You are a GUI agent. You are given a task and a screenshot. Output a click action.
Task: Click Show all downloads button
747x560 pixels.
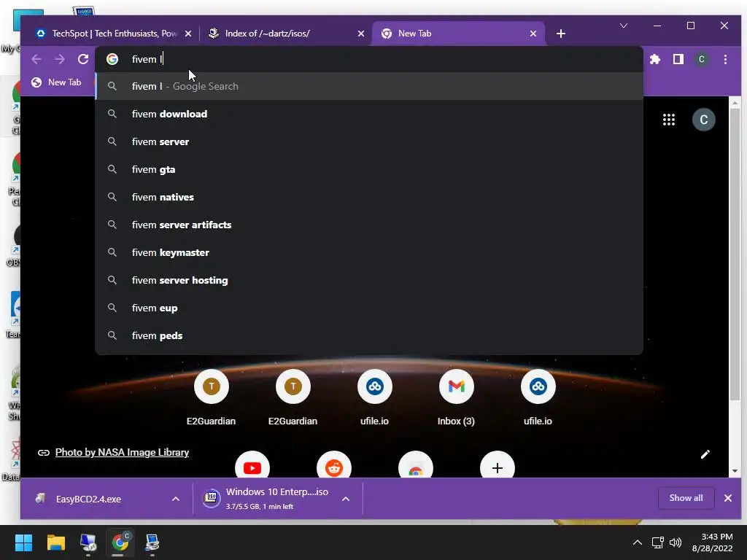[x=686, y=498]
